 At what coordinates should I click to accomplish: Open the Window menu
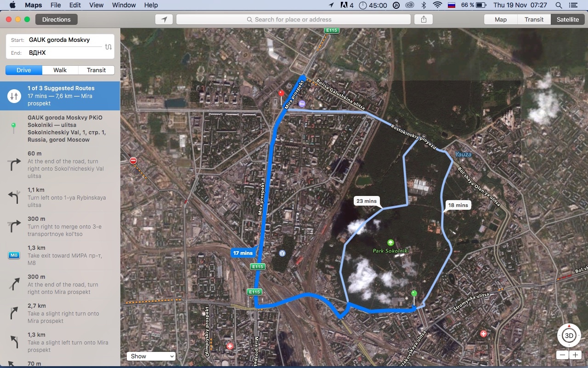[x=124, y=5]
